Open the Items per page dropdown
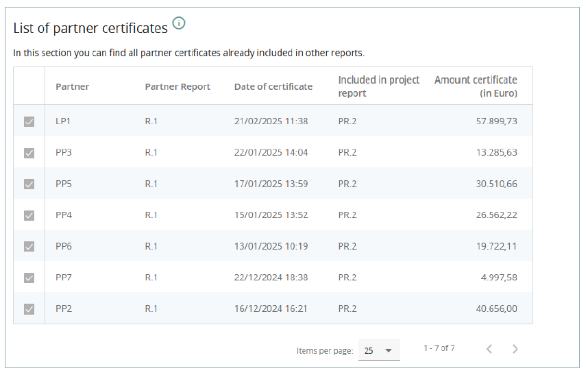The height and width of the screenshot is (375, 588). pos(379,350)
